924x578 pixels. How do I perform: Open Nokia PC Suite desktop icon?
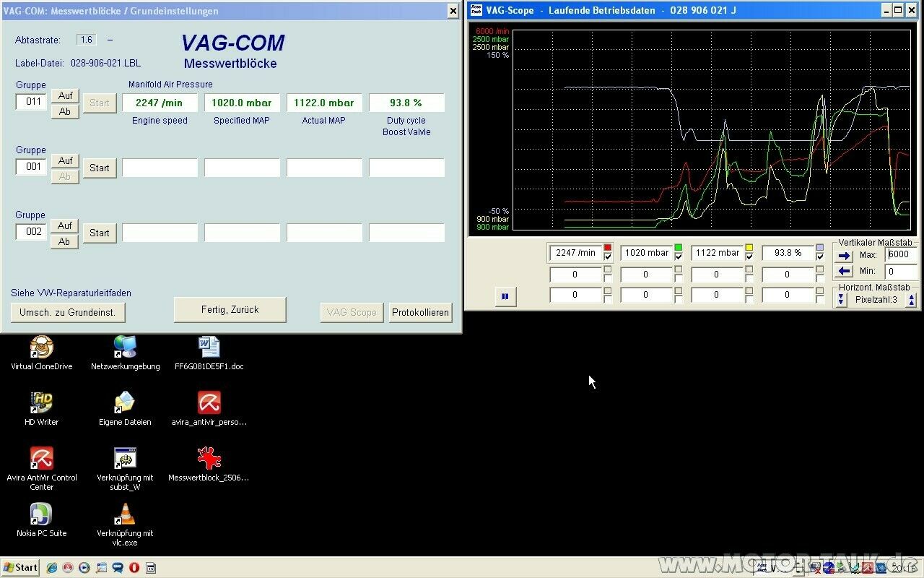(x=42, y=514)
